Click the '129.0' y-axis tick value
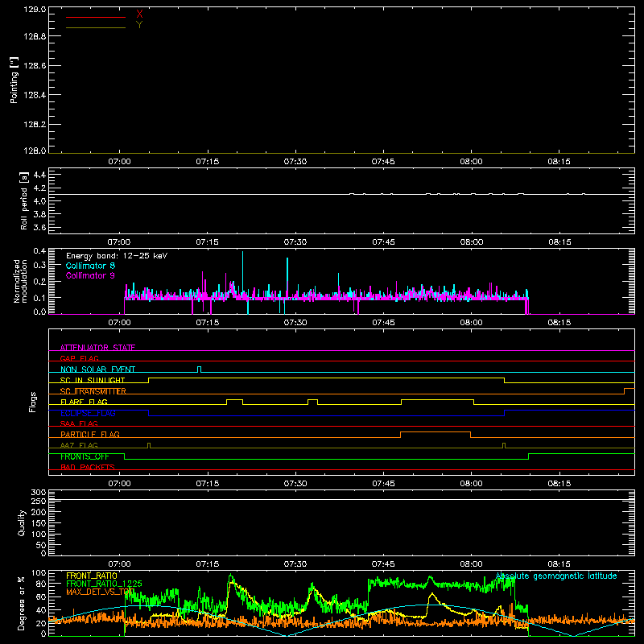The width and height of the screenshot is (644, 644). coord(35,10)
